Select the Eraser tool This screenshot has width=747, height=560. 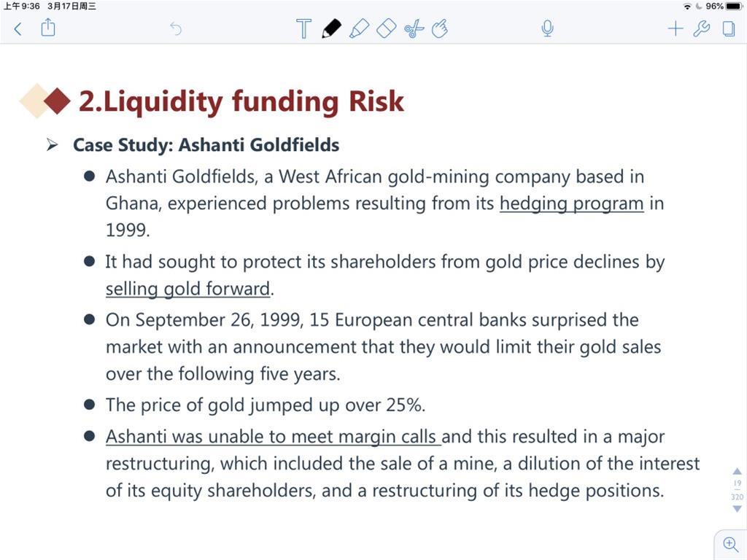(387, 28)
